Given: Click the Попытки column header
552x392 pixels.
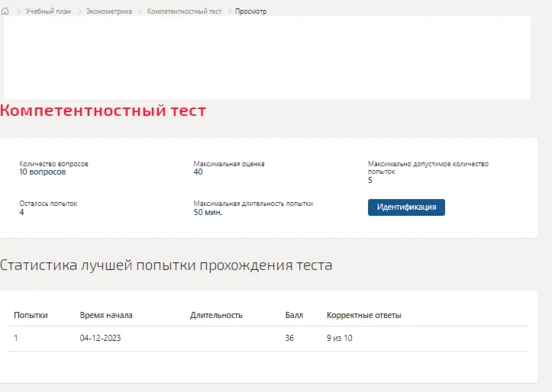Looking at the screenshot, I should click(x=31, y=315).
